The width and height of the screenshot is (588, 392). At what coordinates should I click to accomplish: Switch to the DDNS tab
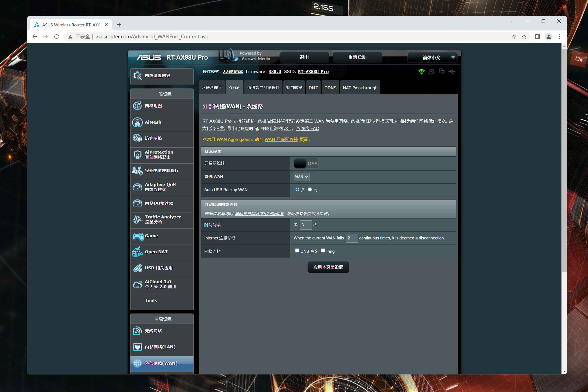pyautogui.click(x=330, y=88)
